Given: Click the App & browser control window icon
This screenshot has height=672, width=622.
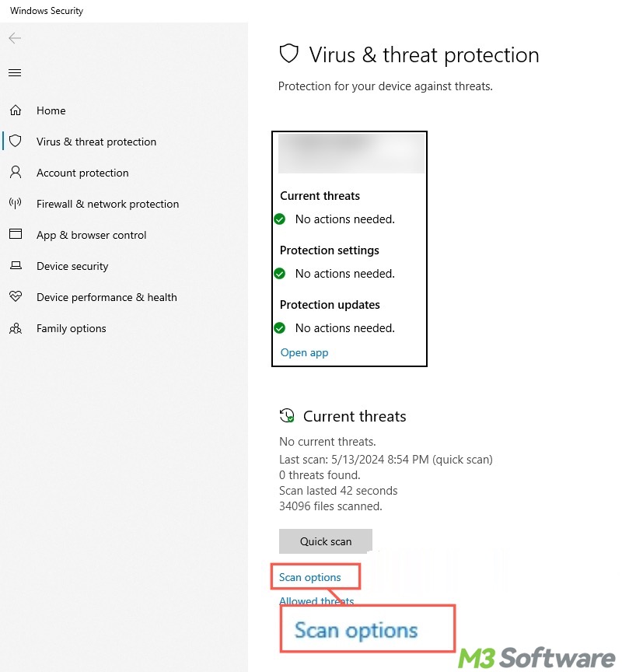Looking at the screenshot, I should coord(16,235).
